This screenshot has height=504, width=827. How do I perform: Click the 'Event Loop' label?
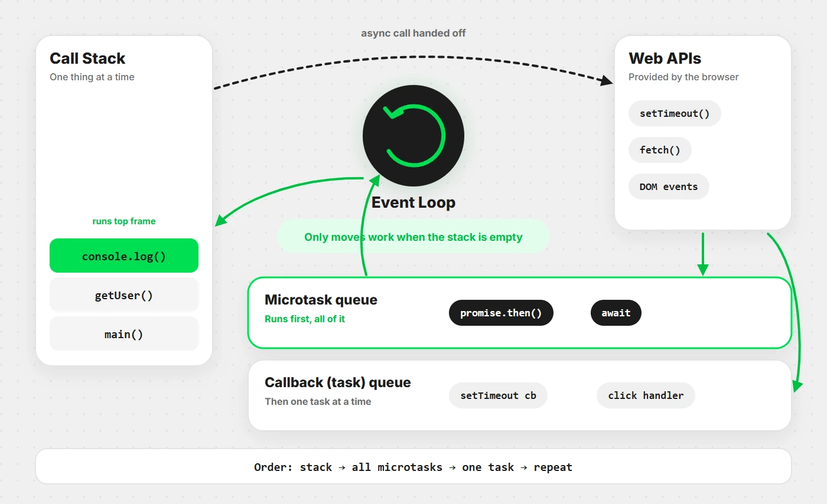(413, 202)
